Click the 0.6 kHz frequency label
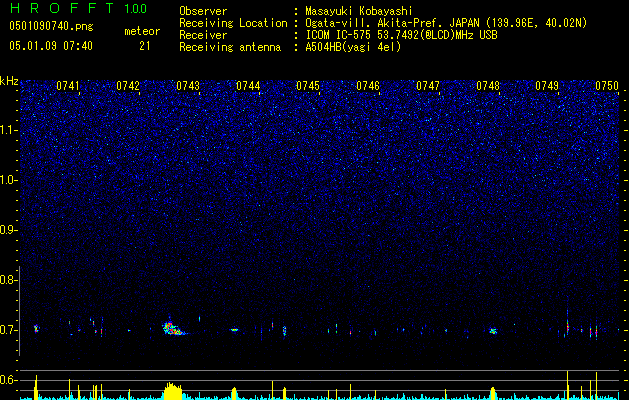The width and height of the screenshot is (629, 400). click(9, 380)
